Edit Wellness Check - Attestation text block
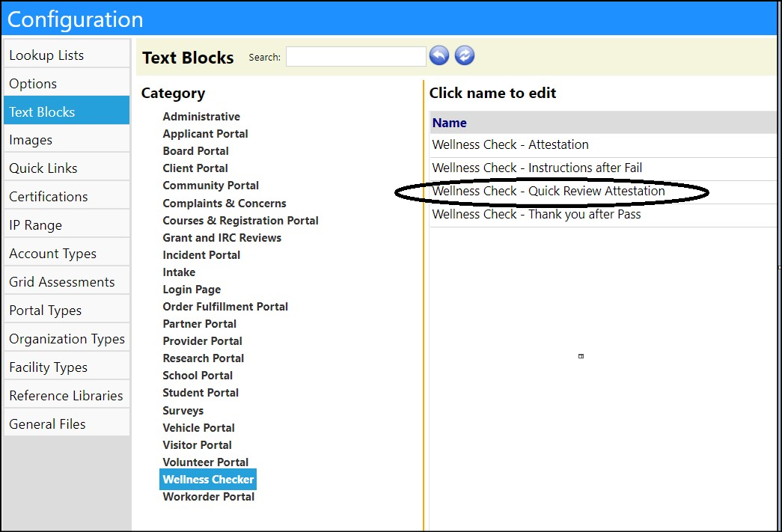This screenshot has height=532, width=782. click(510, 144)
